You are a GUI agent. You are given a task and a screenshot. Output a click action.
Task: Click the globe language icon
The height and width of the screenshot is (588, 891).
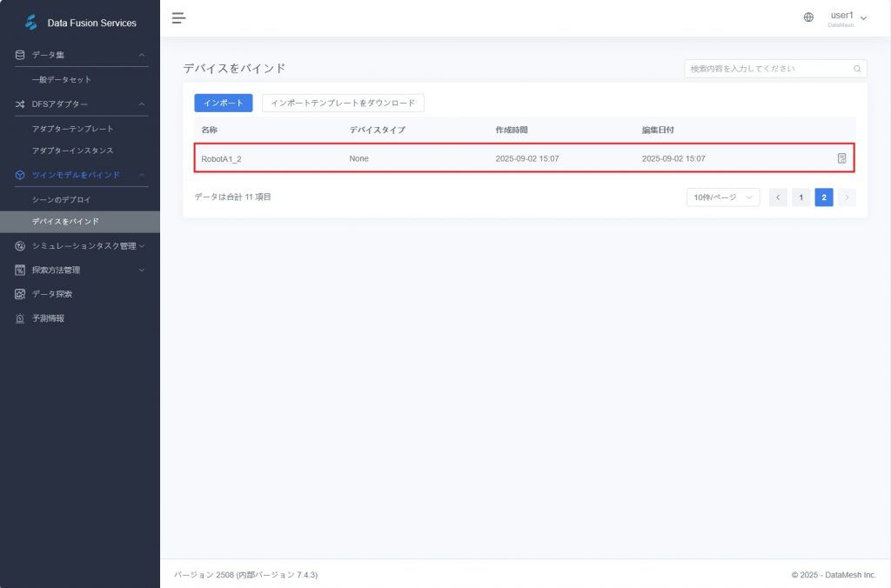tap(808, 17)
